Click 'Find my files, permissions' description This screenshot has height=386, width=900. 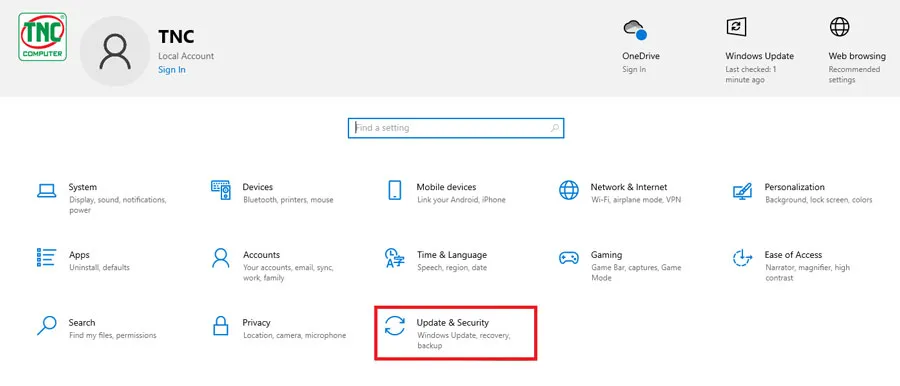[112, 335]
